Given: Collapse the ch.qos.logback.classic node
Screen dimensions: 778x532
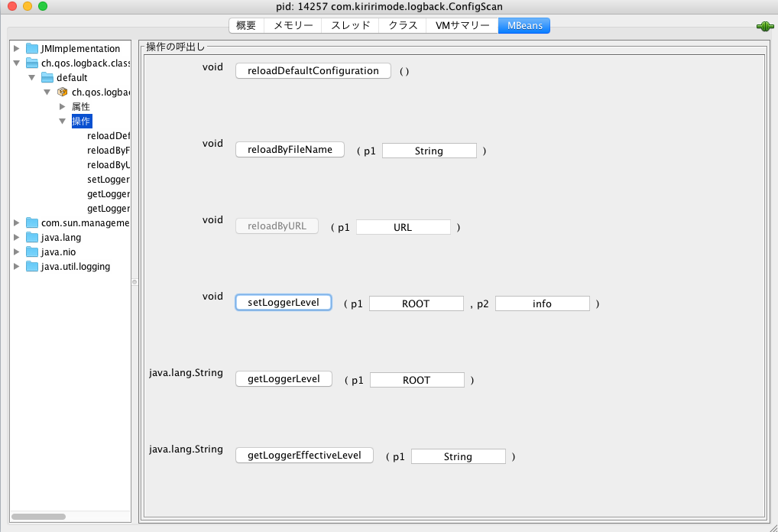Looking at the screenshot, I should pyautogui.click(x=16, y=63).
